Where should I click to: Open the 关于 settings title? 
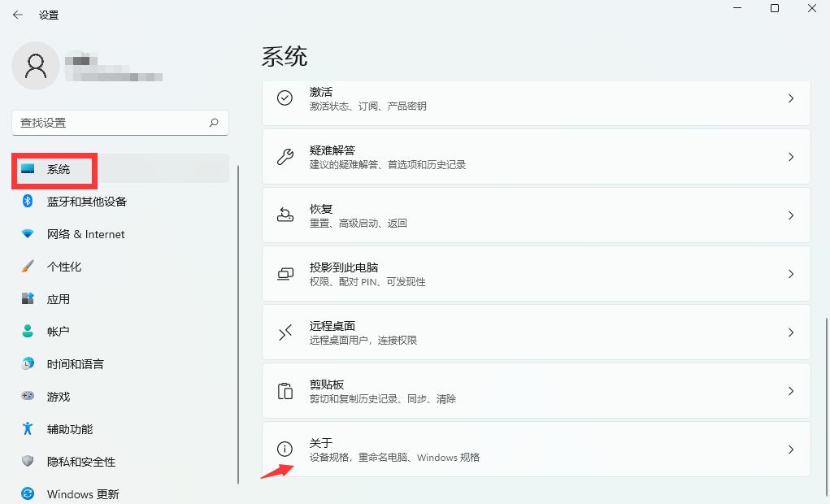point(321,442)
